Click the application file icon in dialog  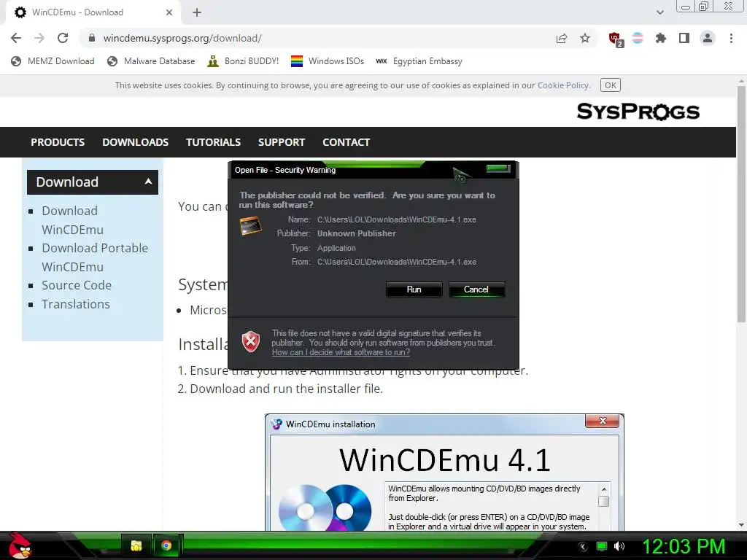click(x=251, y=225)
